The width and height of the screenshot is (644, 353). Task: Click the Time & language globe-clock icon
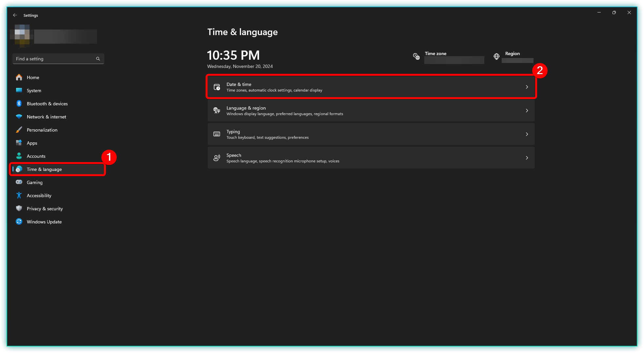tap(19, 169)
